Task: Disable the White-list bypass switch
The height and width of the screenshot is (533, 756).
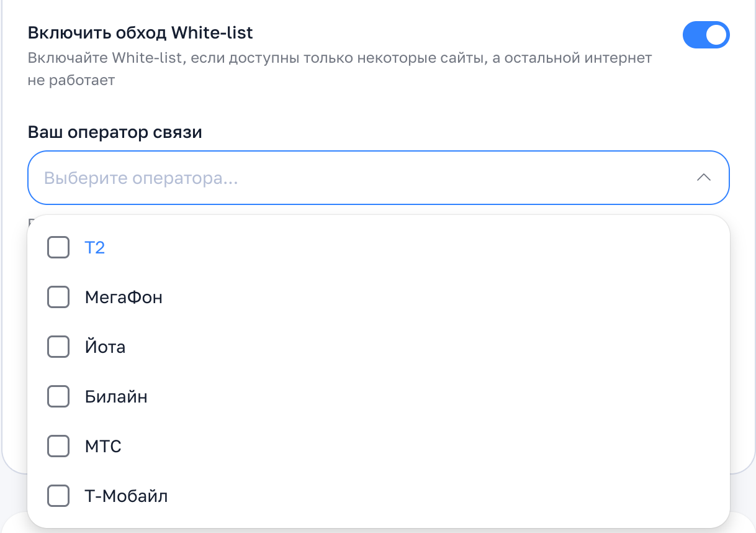Action: pos(706,35)
